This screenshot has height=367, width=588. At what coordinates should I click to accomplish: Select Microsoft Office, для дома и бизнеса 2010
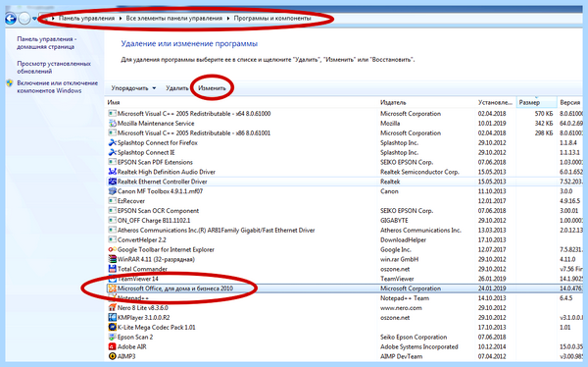[345, 288]
